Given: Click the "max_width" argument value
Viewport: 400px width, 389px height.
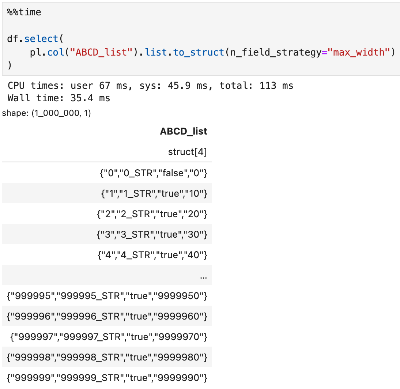Looking at the screenshot, I should (359, 52).
